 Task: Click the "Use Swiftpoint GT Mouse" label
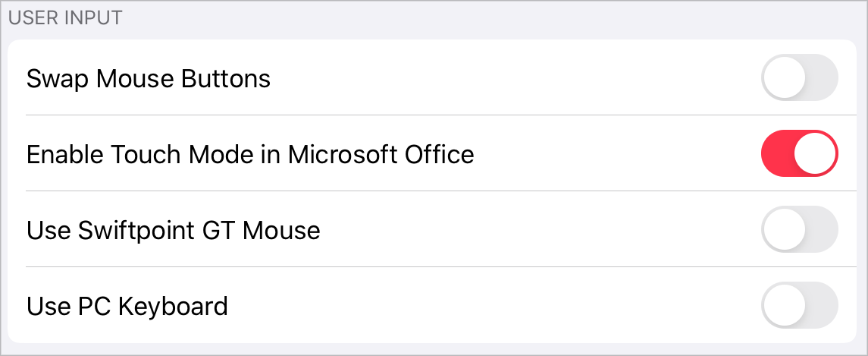174,230
